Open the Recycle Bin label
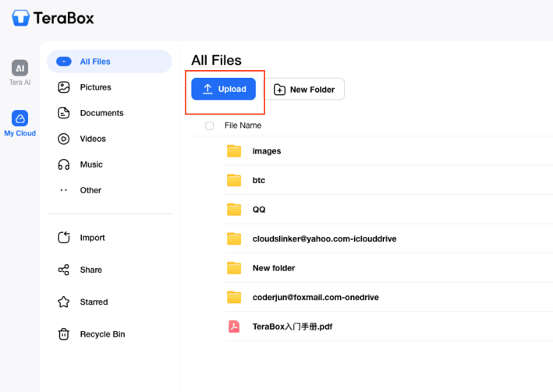 click(103, 334)
